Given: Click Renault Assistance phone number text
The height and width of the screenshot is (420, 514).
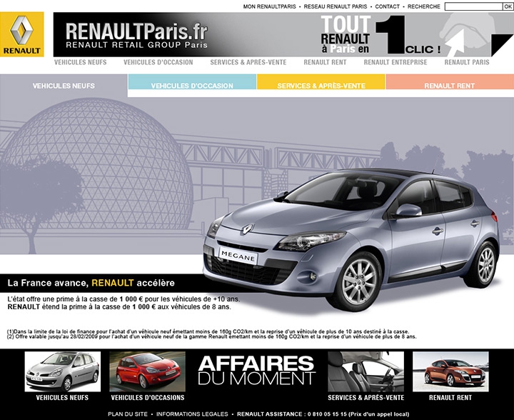Looking at the screenshot, I should click(323, 414).
